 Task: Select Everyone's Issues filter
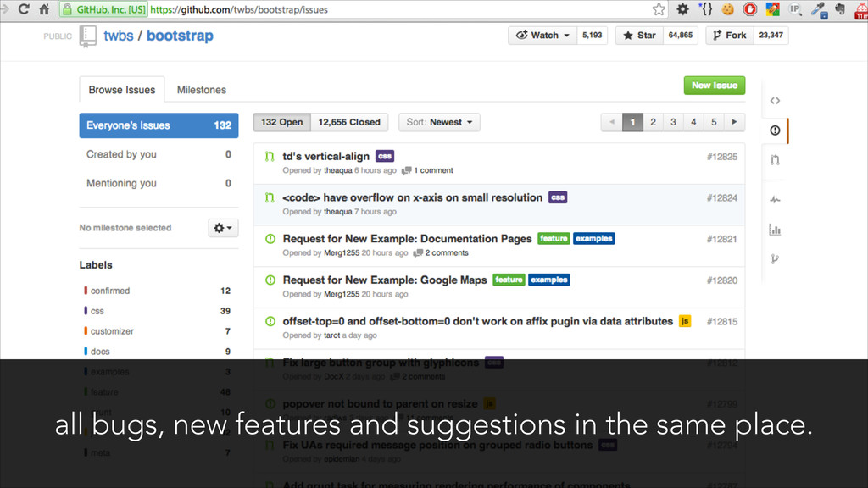(x=159, y=125)
